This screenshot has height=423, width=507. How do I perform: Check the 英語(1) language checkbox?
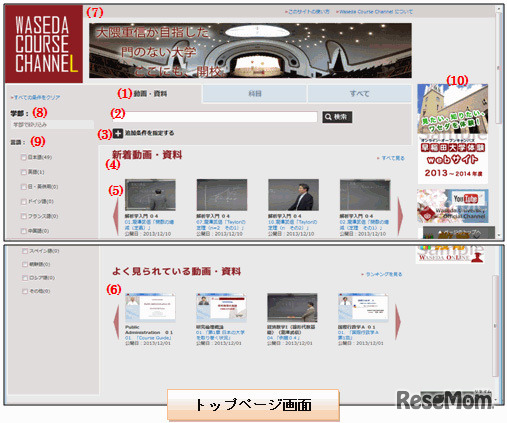tap(23, 172)
